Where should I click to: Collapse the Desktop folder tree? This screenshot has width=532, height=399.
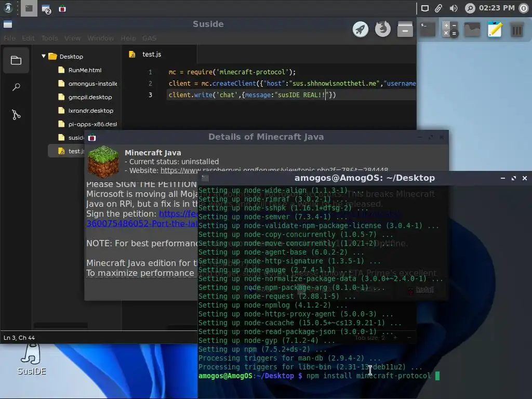[x=44, y=56]
